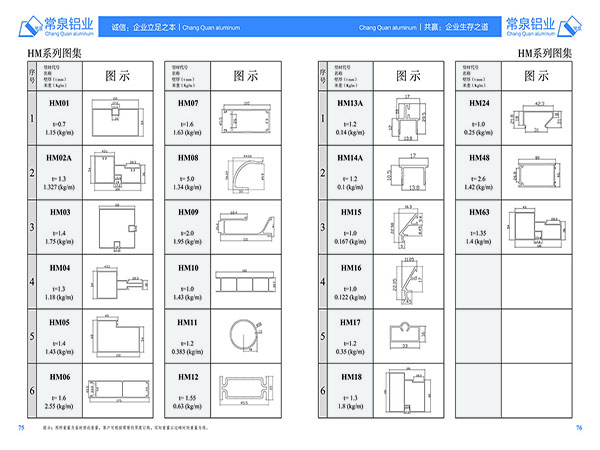Select the HM24 profile diagram
Screen dimensions: 600x450
point(537,117)
